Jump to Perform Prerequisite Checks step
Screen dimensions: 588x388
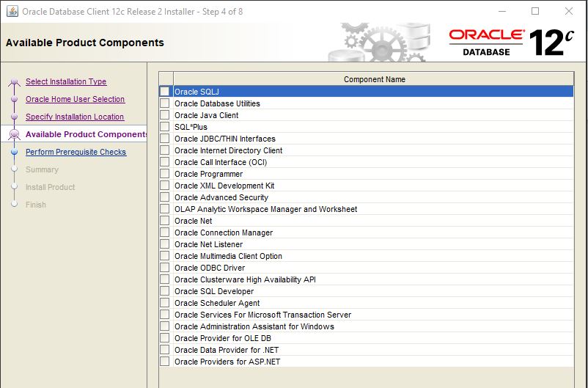click(76, 152)
